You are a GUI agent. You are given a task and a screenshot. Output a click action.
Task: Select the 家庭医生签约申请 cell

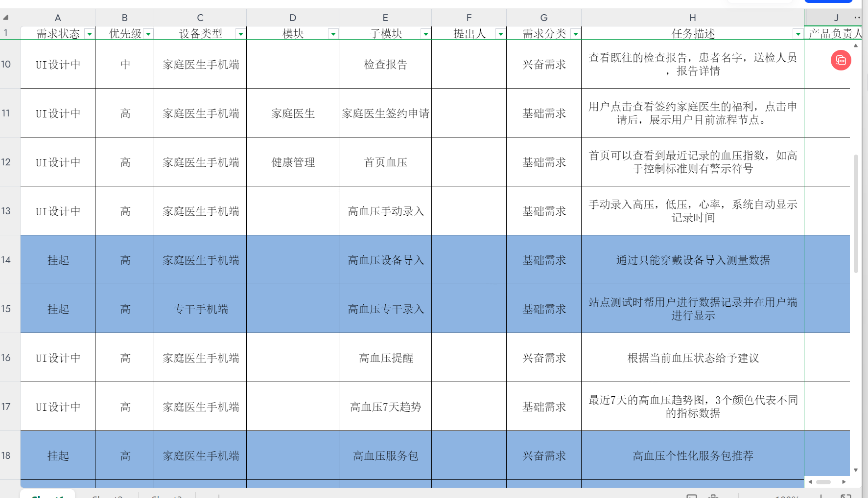[385, 113]
